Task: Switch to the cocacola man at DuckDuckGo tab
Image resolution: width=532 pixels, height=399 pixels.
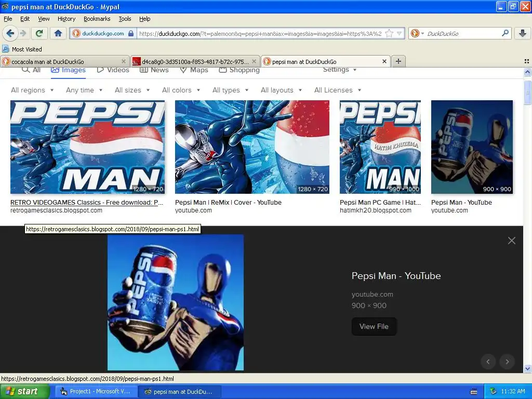Action: (64, 61)
